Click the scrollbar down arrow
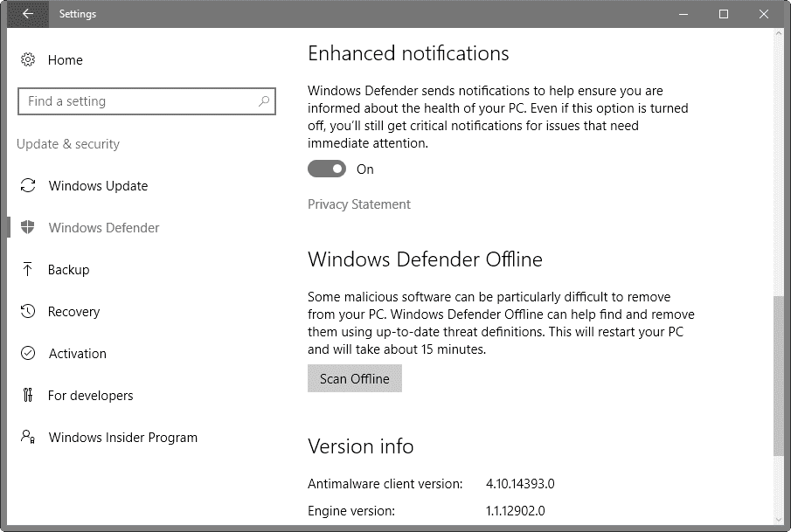 [779, 520]
